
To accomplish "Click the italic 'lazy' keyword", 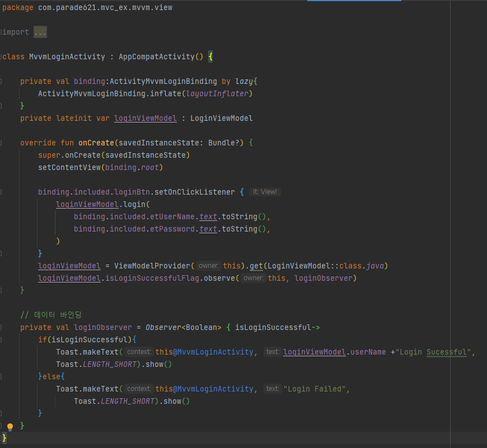I will (x=244, y=81).
